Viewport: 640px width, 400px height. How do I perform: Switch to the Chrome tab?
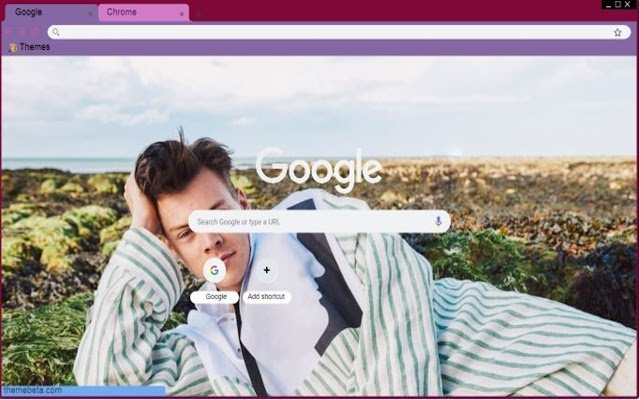(144, 12)
